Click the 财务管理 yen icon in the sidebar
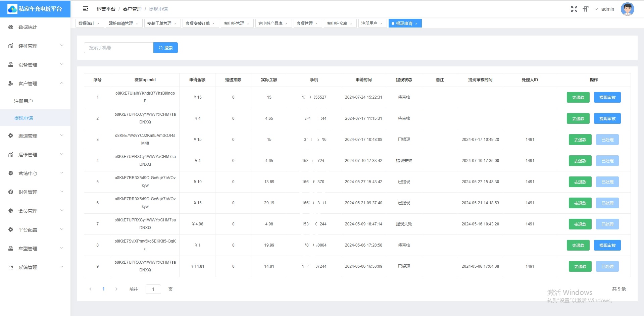Viewport: 644px width, 316px height. click(x=11, y=192)
